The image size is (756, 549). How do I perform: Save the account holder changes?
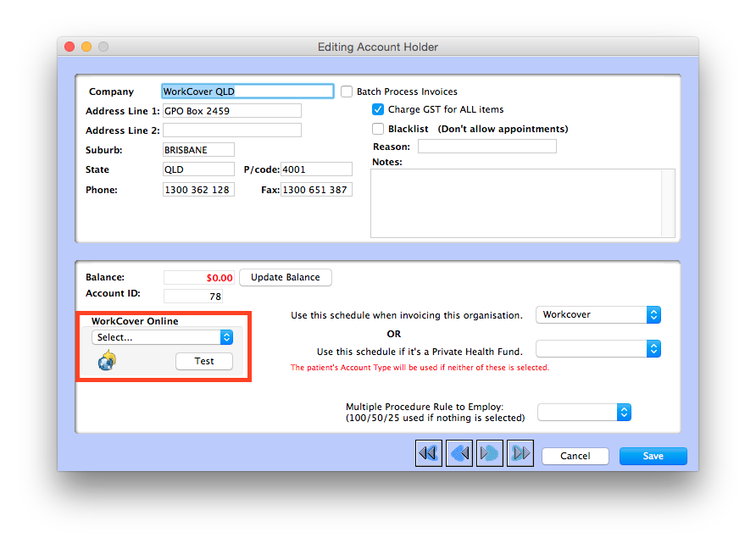pyautogui.click(x=653, y=456)
